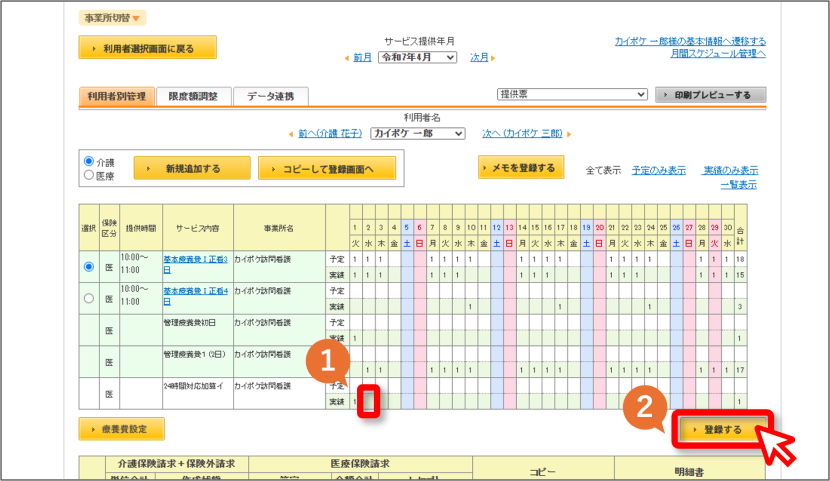This screenshot has height=481, width=830.
Task: Click the red-highlighted 実績 cell for day 2
Action: [x=368, y=402]
